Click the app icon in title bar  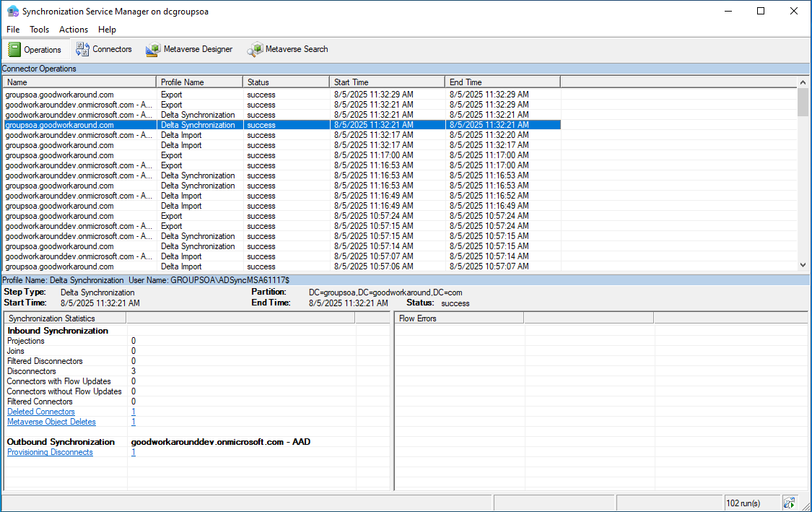(12, 12)
